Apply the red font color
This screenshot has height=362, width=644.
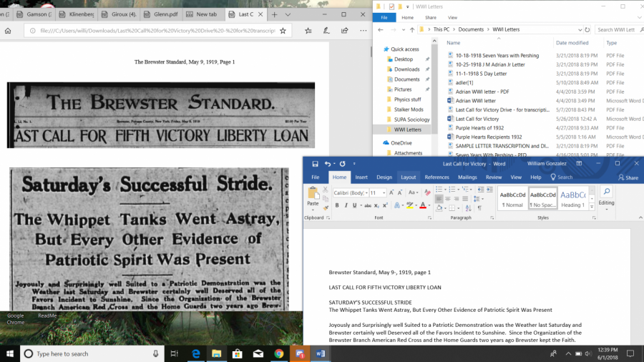tap(423, 205)
